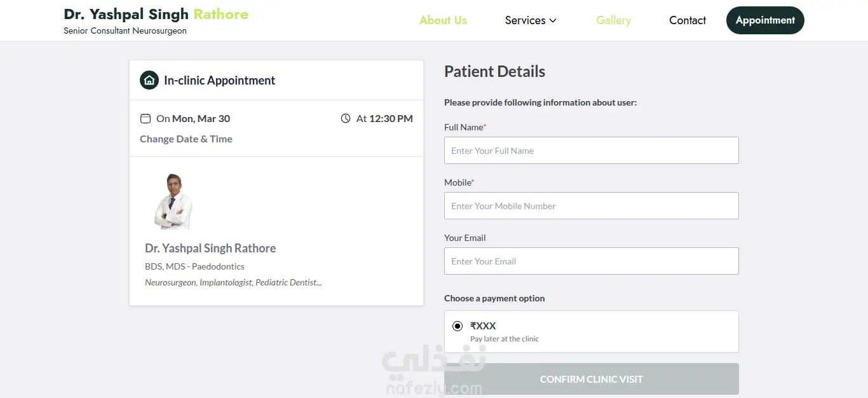
Task: Focus the Full Name input field
Action: [x=591, y=151]
